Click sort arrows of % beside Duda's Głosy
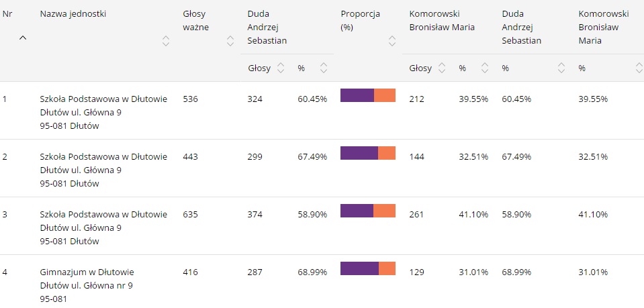 click(324, 68)
